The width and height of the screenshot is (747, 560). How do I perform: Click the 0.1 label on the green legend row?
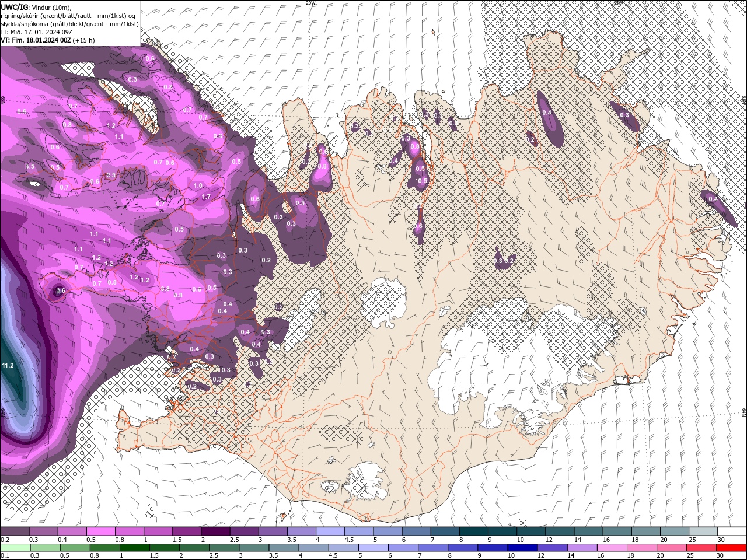click(5, 556)
